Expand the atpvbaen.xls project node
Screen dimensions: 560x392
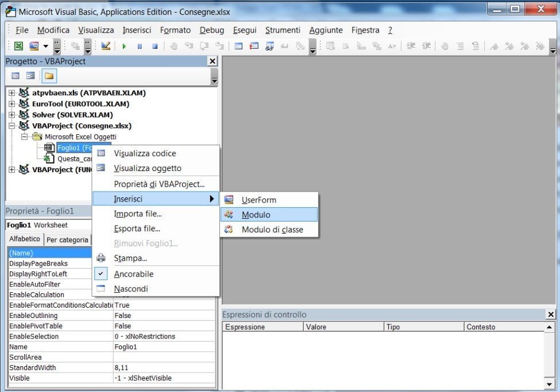click(12, 93)
